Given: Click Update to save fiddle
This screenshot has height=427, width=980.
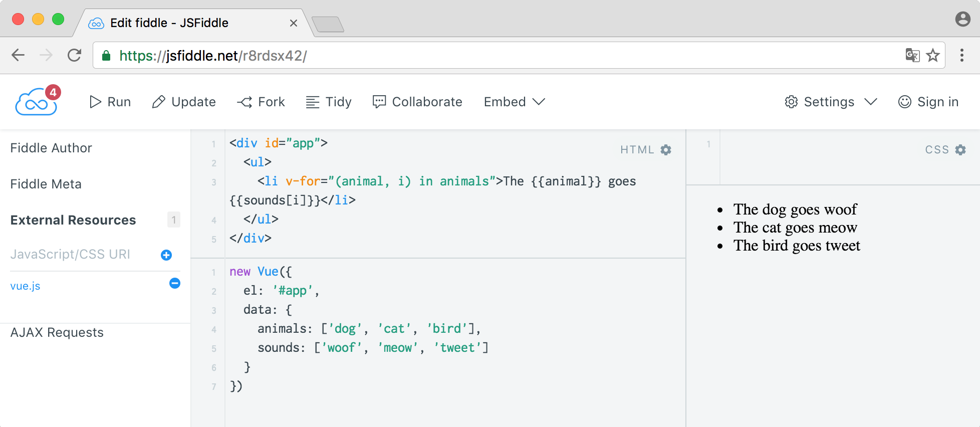Looking at the screenshot, I should pyautogui.click(x=184, y=102).
